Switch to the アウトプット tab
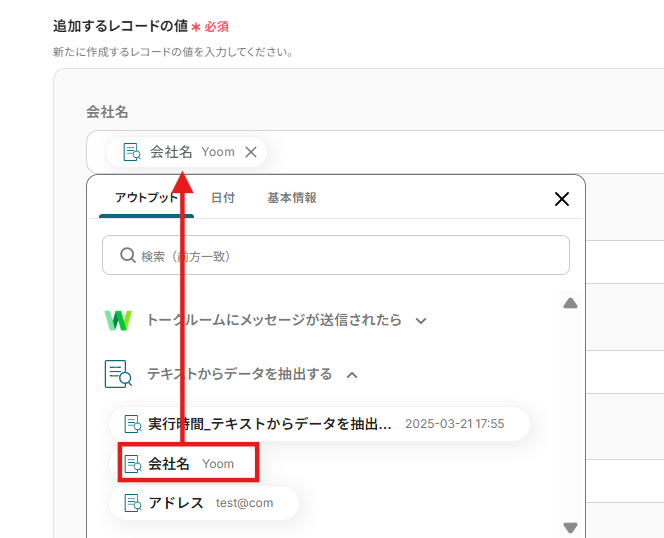This screenshot has width=664, height=538. (147, 197)
